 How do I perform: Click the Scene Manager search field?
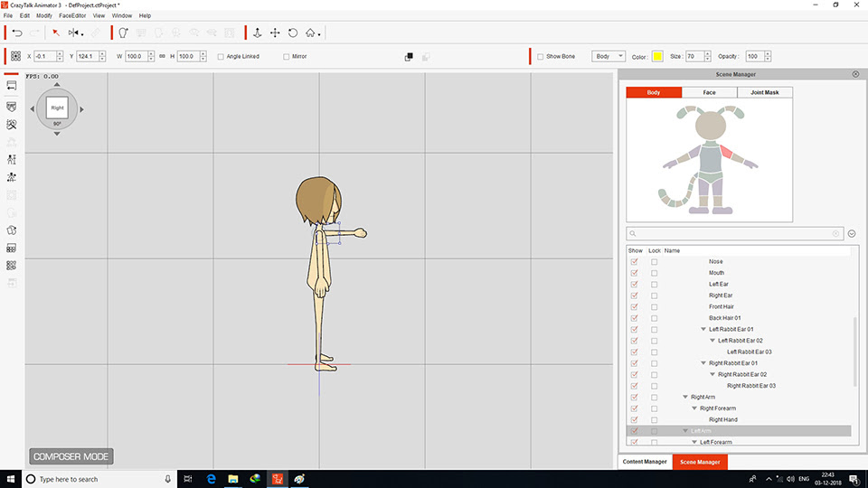pyautogui.click(x=734, y=233)
